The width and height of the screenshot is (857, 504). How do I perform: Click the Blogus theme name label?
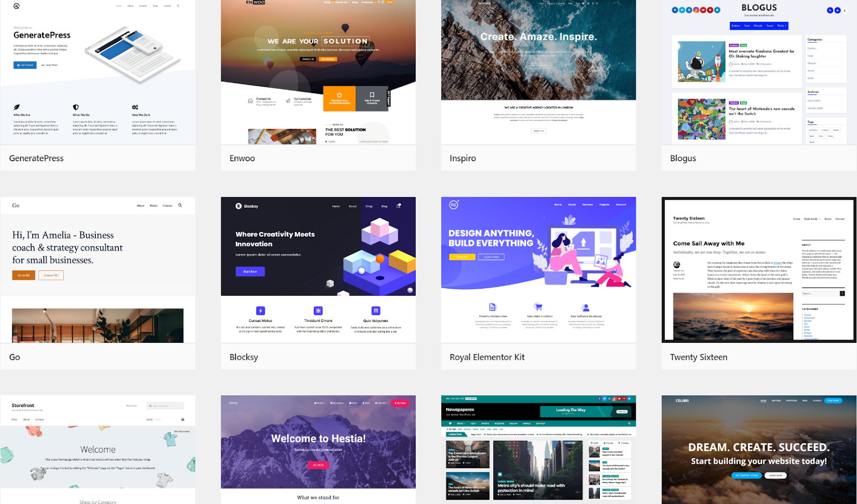(x=683, y=158)
